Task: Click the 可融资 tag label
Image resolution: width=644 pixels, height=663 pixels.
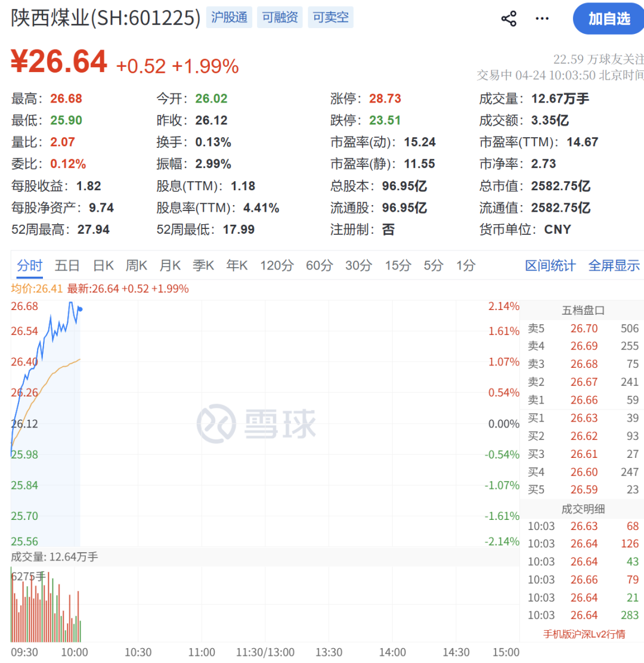Action: click(280, 17)
